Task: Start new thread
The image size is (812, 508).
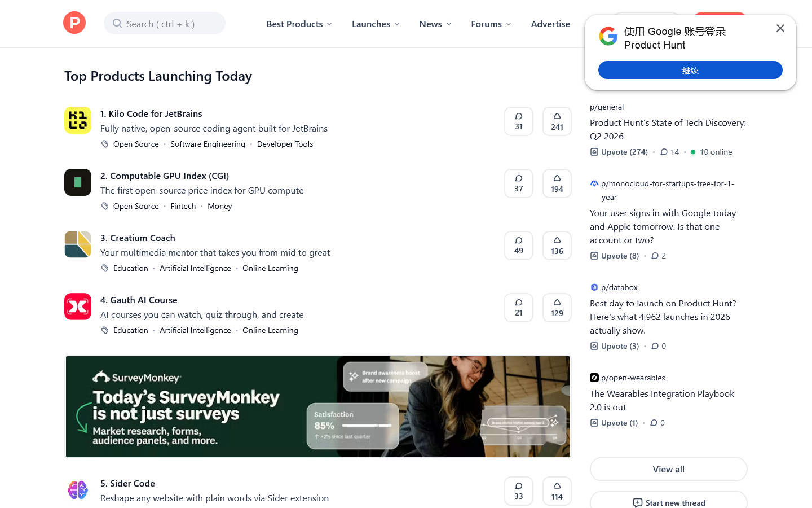Action: [669, 502]
